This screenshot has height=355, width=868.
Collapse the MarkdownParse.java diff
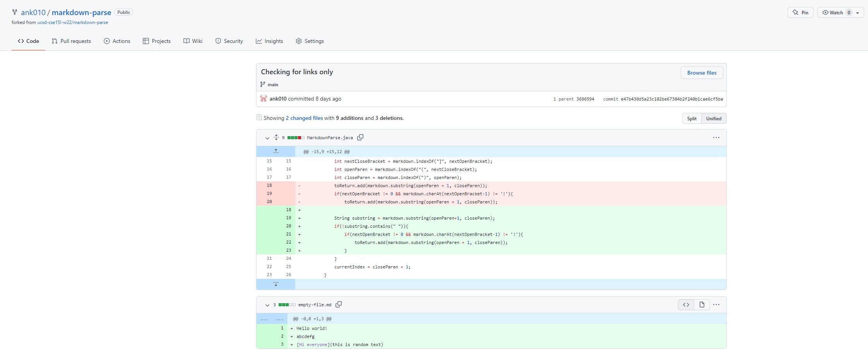point(267,138)
